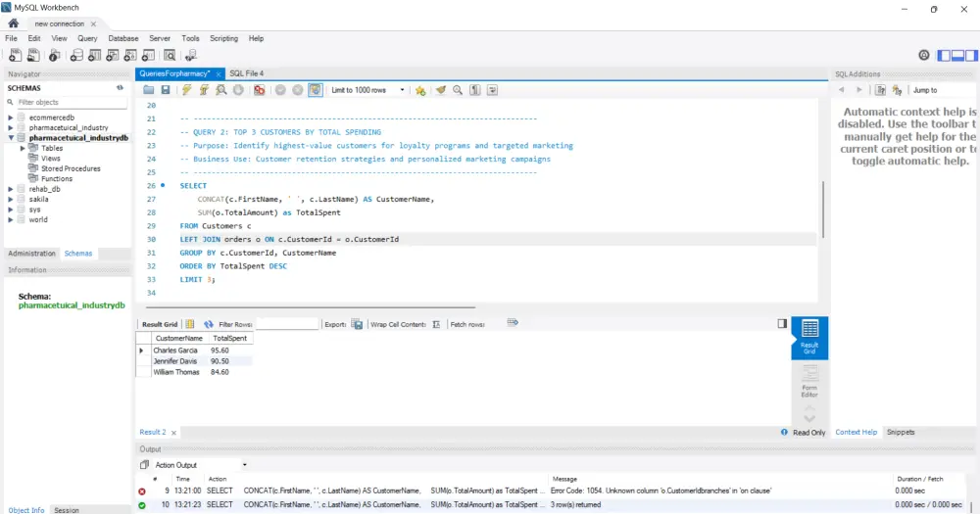Toggle autocommit mode button

pyautogui.click(x=315, y=90)
